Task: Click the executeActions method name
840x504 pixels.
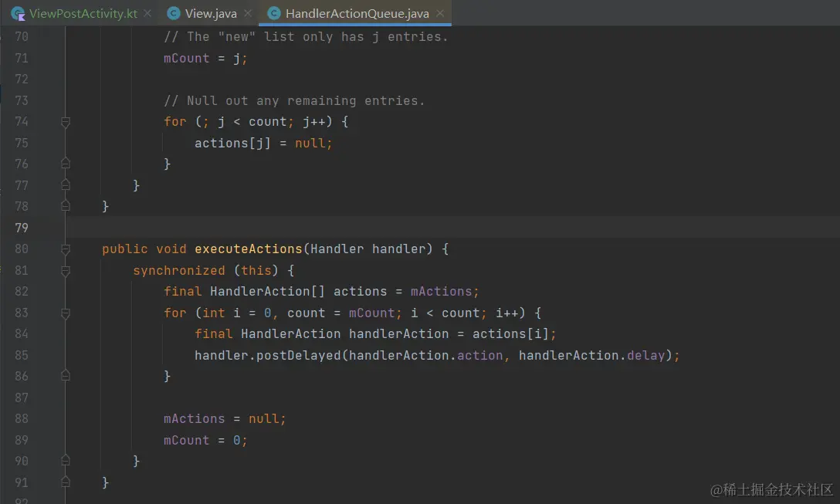Action: click(249, 249)
